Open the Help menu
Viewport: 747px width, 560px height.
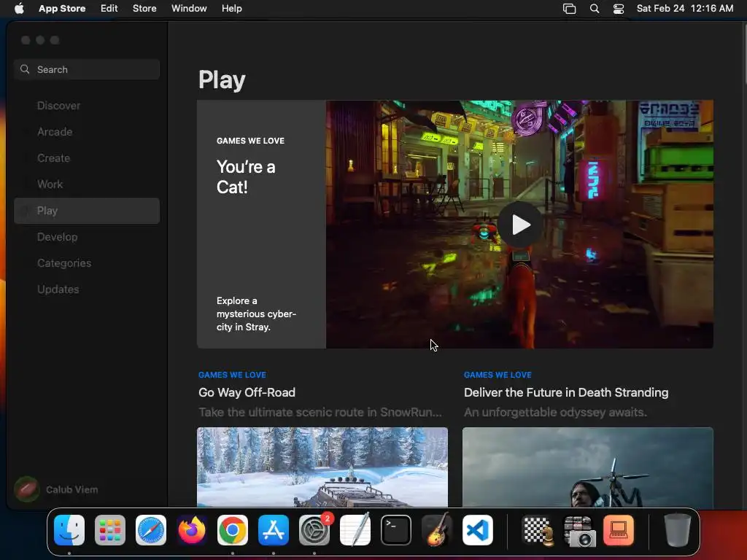pos(231,9)
